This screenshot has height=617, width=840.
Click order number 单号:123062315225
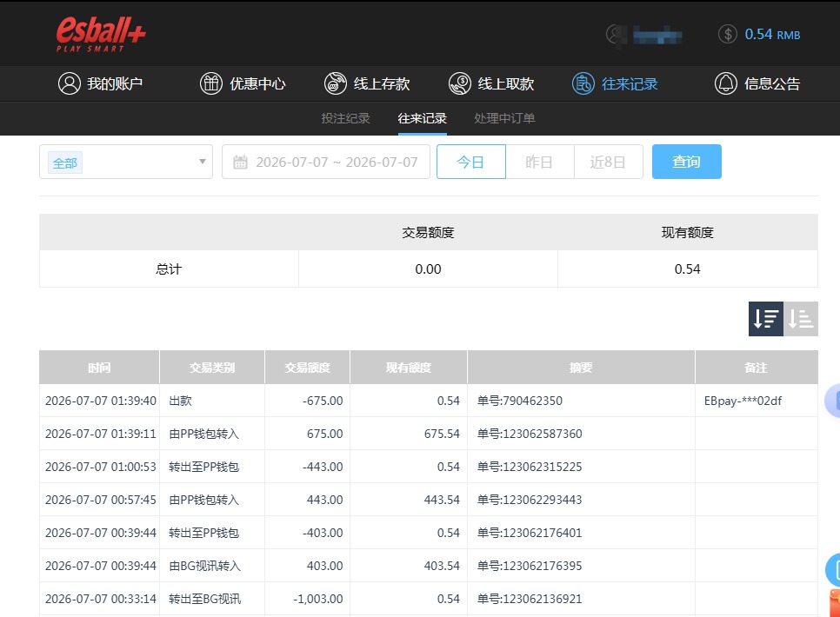coord(530,467)
